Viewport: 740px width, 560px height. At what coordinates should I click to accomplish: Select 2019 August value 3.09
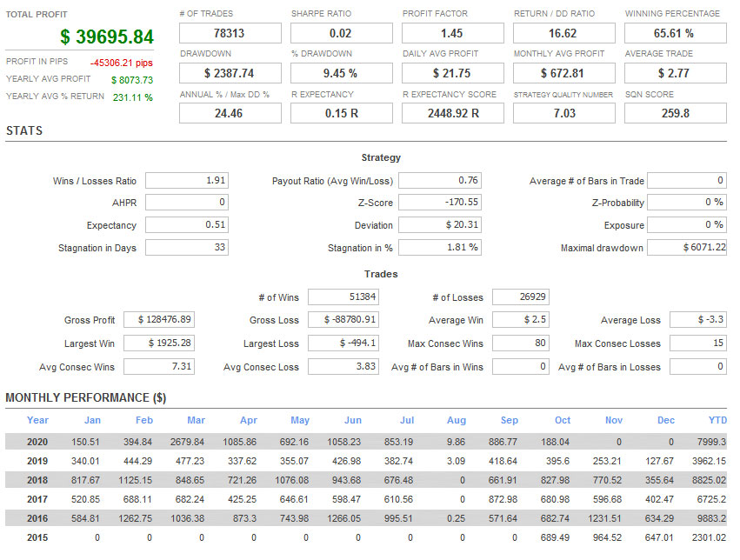(456, 461)
